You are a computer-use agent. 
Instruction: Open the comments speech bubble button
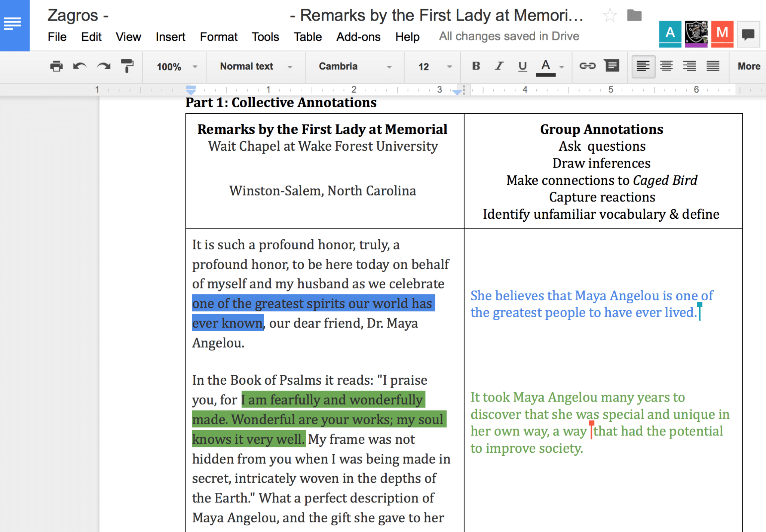[748, 34]
